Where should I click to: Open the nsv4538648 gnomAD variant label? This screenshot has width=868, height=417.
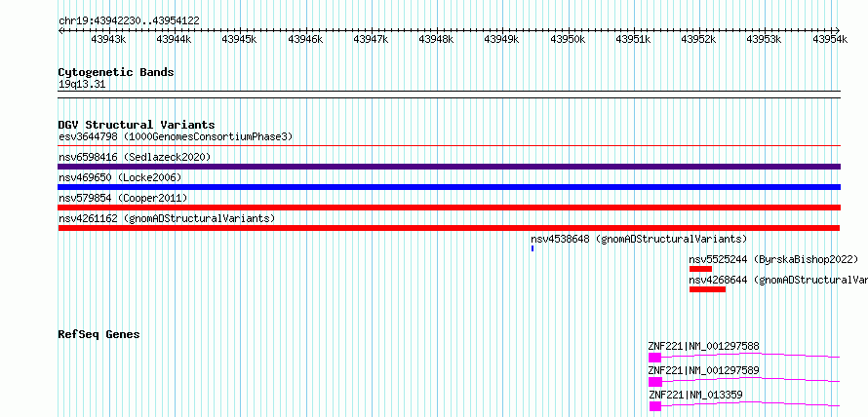(x=639, y=239)
